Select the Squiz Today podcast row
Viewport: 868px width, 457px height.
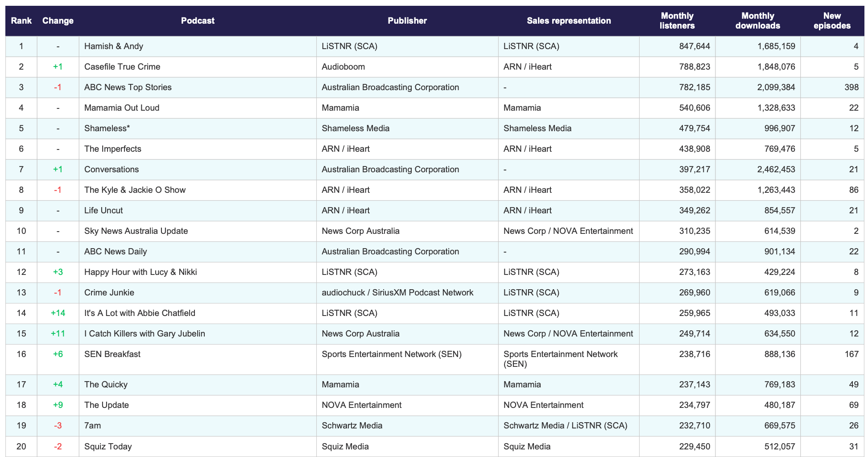[x=434, y=446]
